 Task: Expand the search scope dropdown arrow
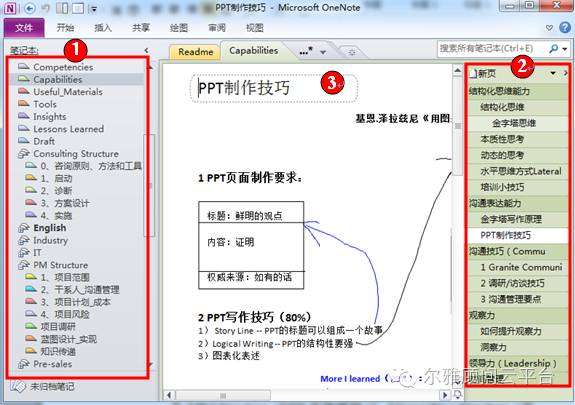[565, 49]
